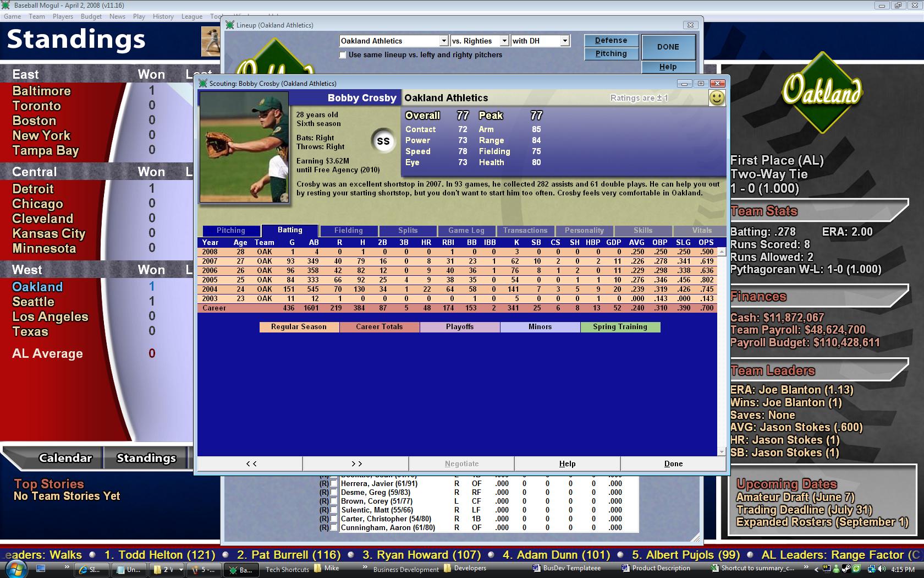Change the vs. Righties dropdown
Image resolution: width=924 pixels, height=578 pixels.
pyautogui.click(x=504, y=40)
